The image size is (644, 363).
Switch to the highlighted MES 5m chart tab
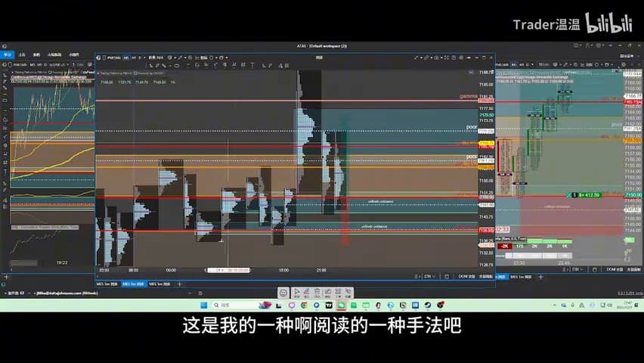pos(133,284)
